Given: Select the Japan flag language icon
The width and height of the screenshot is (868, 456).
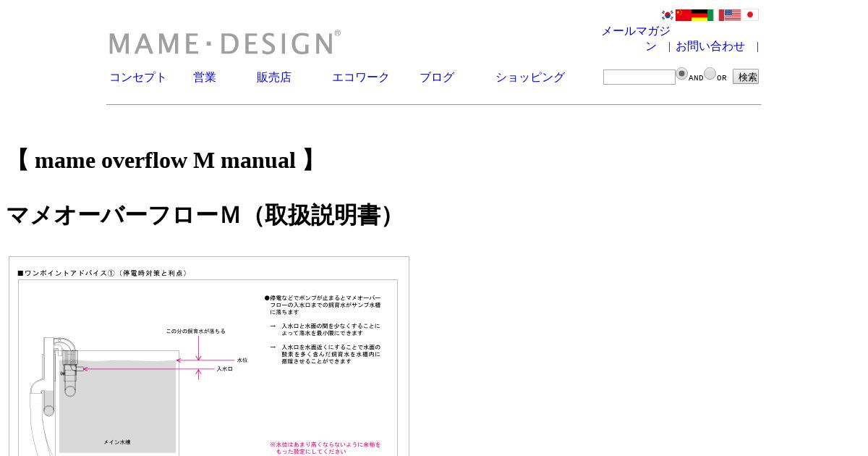Looking at the screenshot, I should [750, 14].
